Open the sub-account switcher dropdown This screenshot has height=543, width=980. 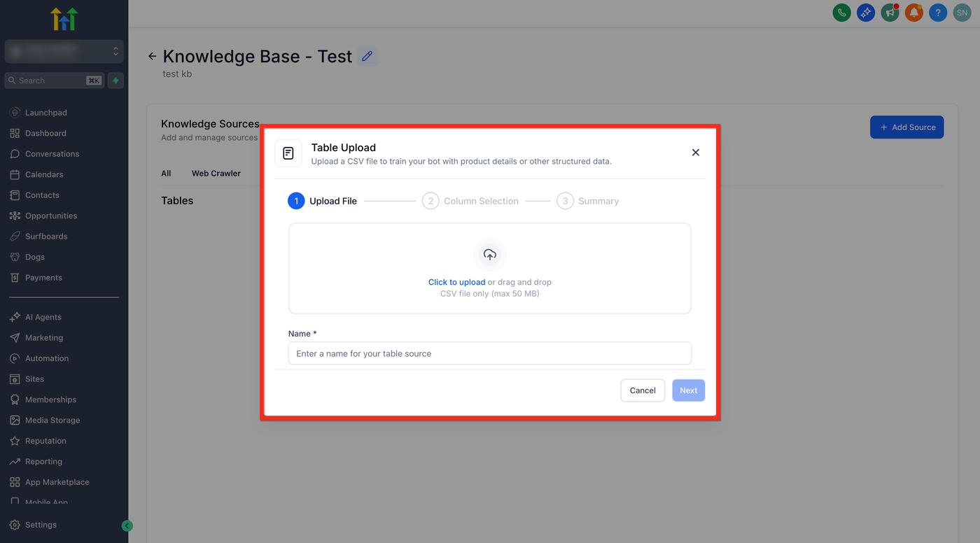coord(64,52)
